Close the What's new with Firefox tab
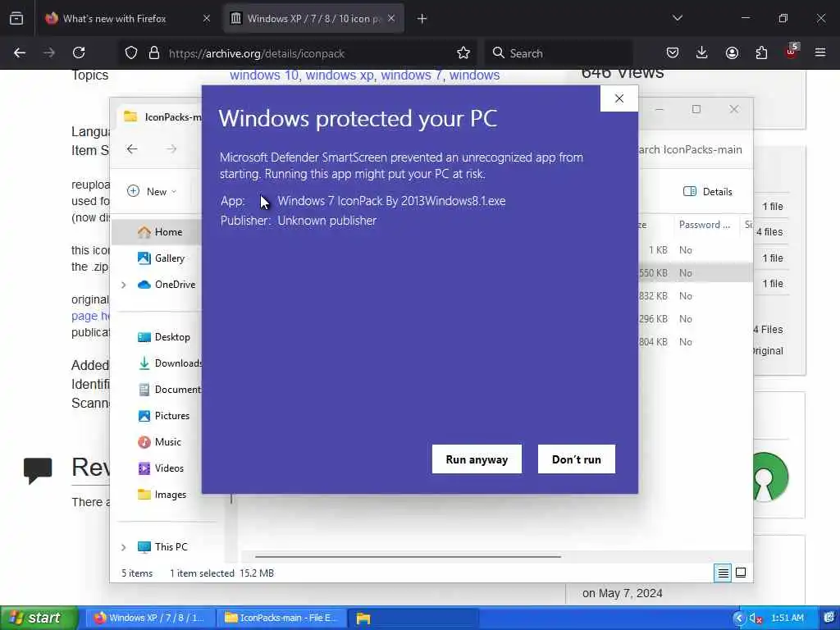Screen dimensions: 840x630 click(x=207, y=19)
